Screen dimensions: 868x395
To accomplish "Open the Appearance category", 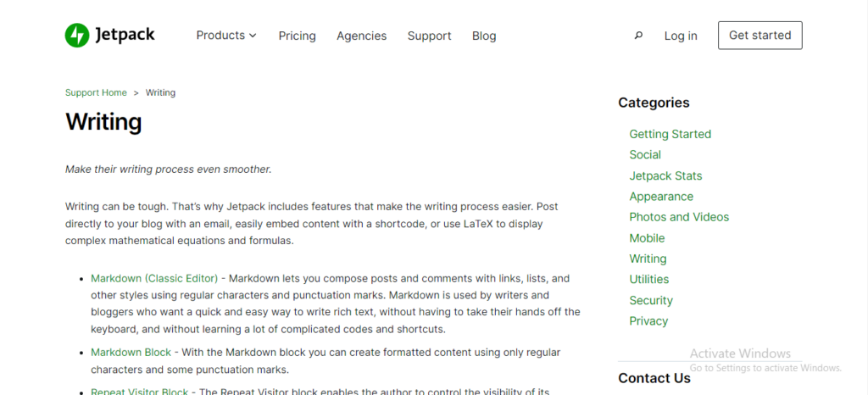I will point(661,197).
